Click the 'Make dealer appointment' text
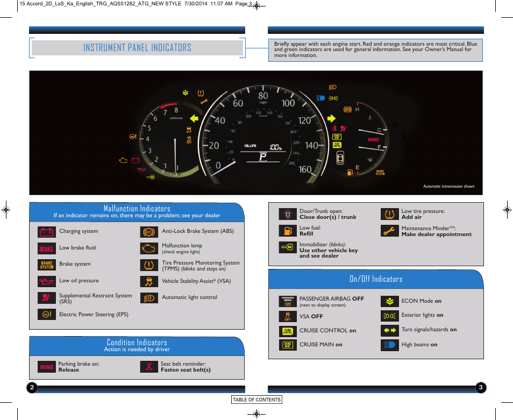 437,234
